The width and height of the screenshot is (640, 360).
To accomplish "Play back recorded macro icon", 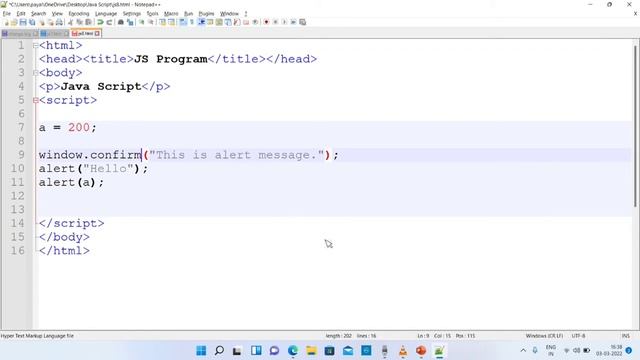I will click(284, 22).
